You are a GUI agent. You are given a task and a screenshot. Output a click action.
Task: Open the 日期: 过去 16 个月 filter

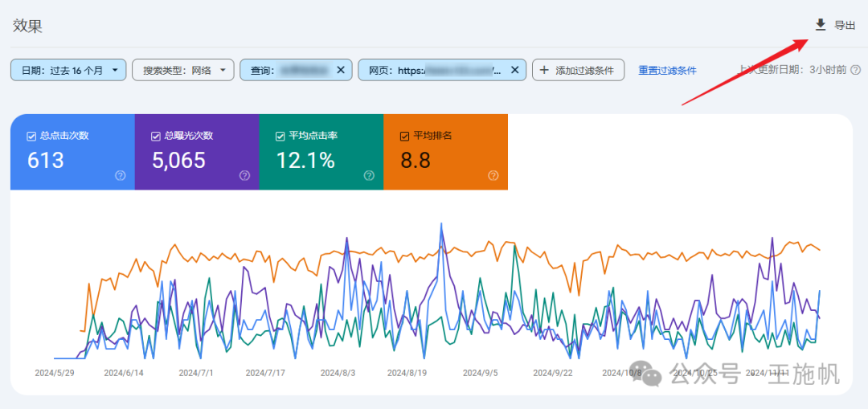pos(68,70)
